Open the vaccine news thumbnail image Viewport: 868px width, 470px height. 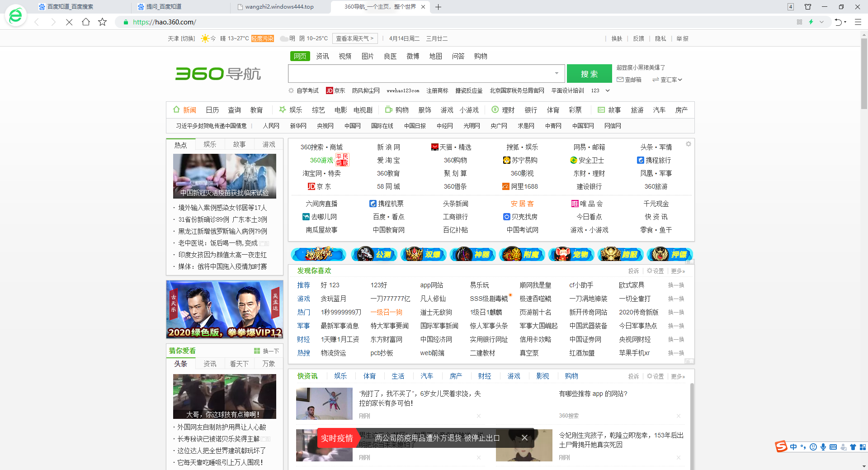pos(224,176)
